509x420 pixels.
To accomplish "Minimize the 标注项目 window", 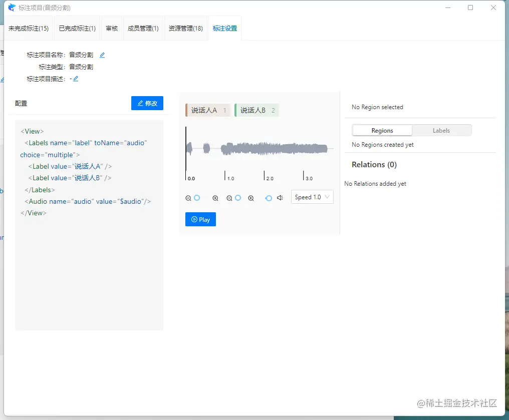I will [x=448, y=8].
